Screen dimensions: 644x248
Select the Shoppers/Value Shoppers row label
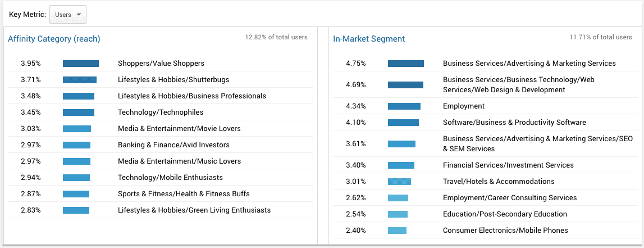pos(161,64)
